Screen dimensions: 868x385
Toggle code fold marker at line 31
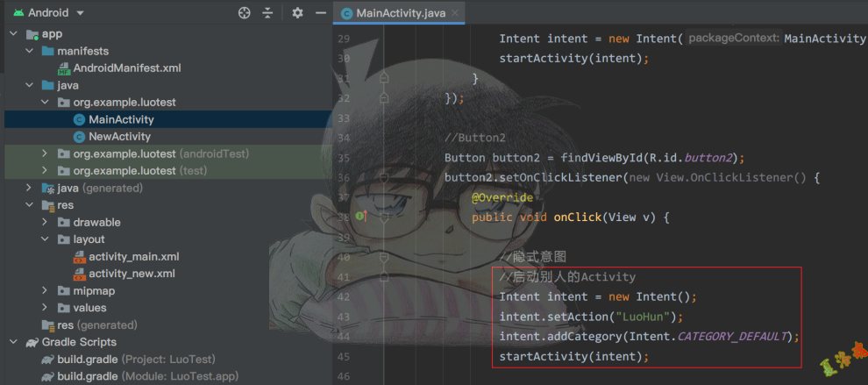384,79
